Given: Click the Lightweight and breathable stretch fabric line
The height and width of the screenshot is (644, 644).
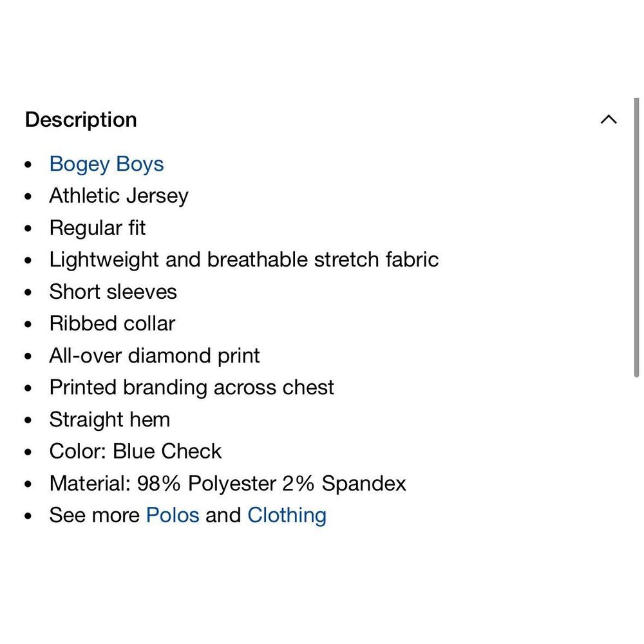Looking at the screenshot, I should tap(243, 260).
